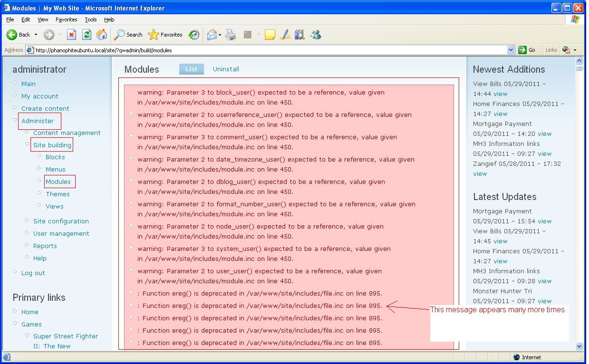Image resolution: width=589 pixels, height=364 pixels.
Task: Click the Internet zone icon in status bar
Action: tap(516, 357)
